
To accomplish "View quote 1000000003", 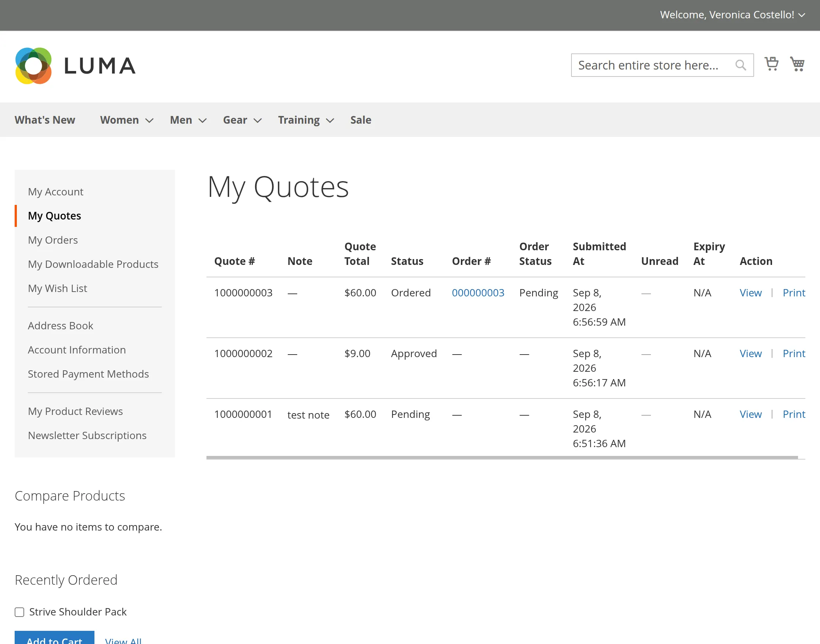I will (750, 293).
